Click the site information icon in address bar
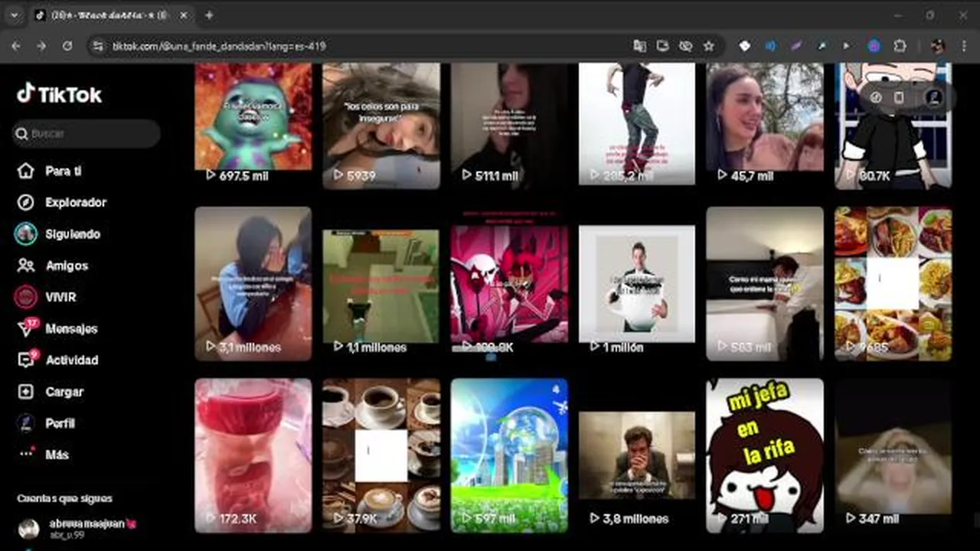The width and height of the screenshot is (980, 551). click(98, 46)
